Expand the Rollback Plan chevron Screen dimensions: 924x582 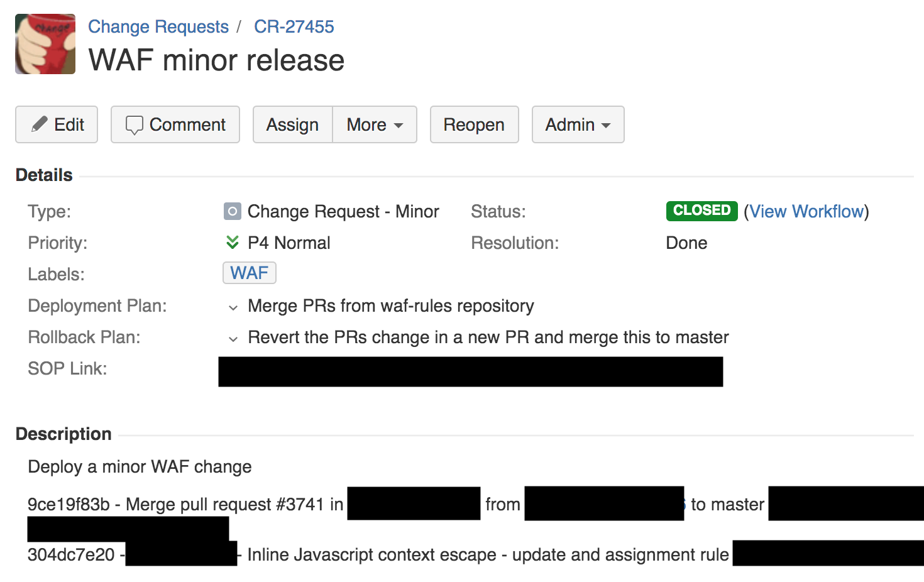click(x=233, y=339)
